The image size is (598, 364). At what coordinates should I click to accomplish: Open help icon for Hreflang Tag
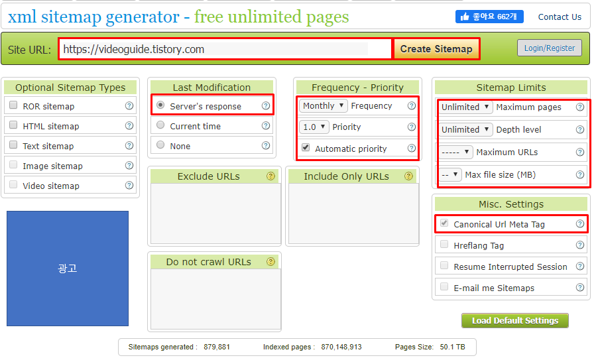580,245
